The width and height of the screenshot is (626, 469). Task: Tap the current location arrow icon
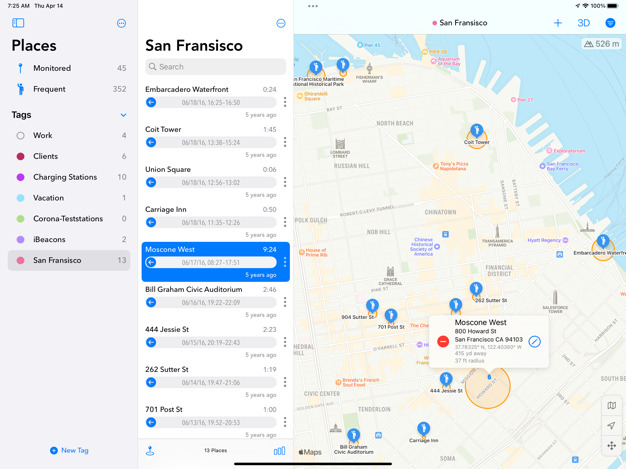611,426
